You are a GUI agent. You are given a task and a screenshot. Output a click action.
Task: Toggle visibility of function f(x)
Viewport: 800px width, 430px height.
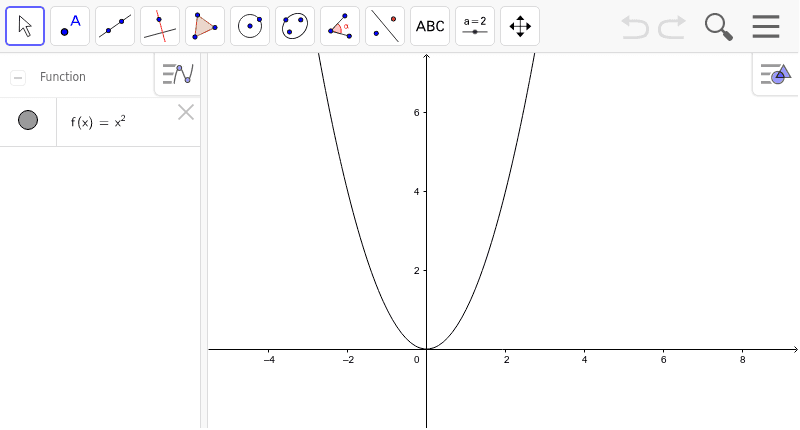pyautogui.click(x=28, y=120)
